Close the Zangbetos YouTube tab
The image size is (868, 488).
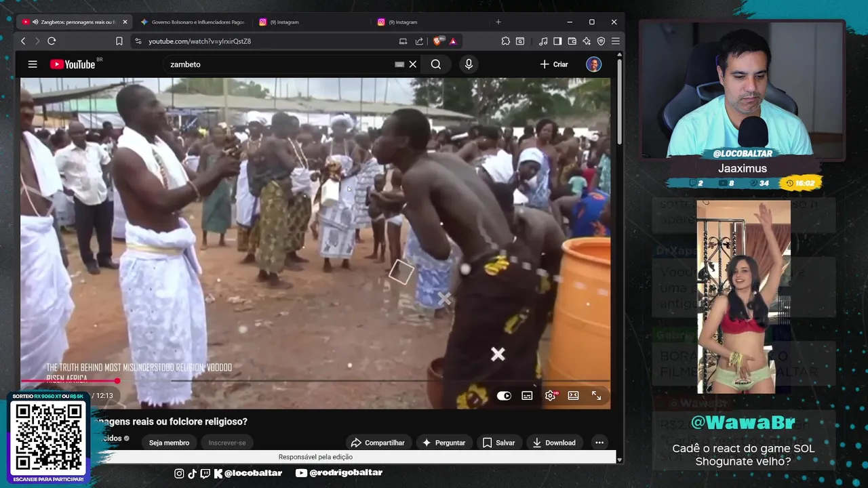pyautogui.click(x=125, y=22)
